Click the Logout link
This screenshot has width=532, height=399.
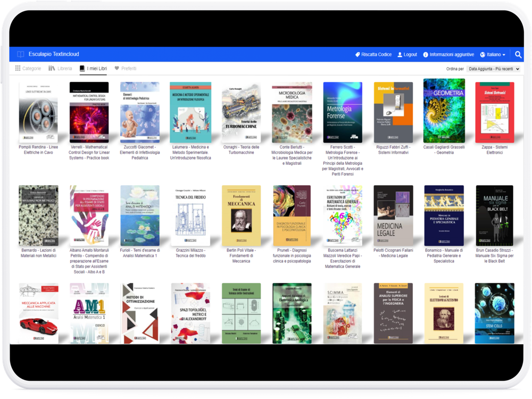[x=407, y=55]
